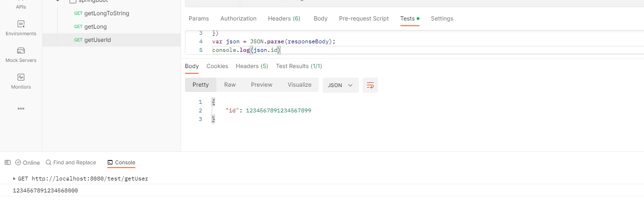The width and height of the screenshot is (644, 210).
Task: Switch to the Authorization tab
Action: click(x=238, y=19)
